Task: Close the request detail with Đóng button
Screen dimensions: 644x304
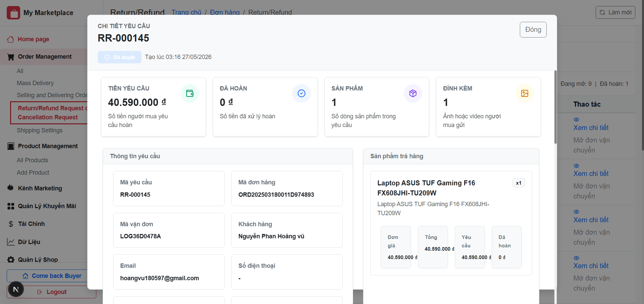Action: pos(533,29)
